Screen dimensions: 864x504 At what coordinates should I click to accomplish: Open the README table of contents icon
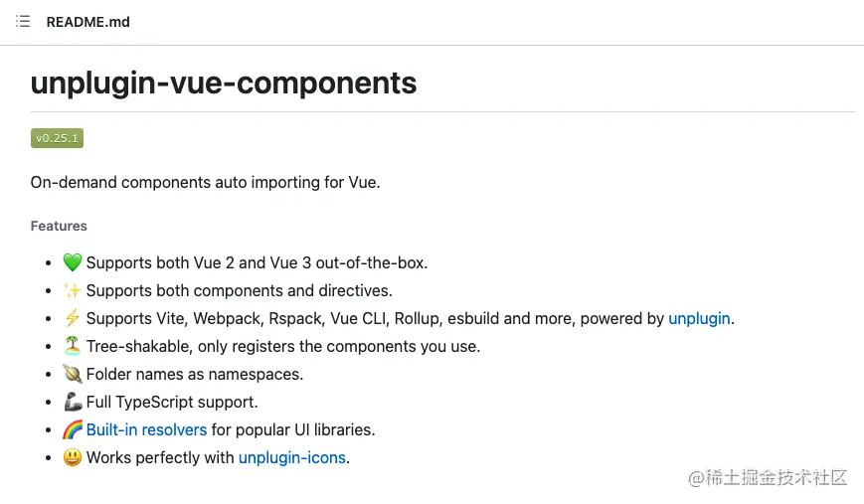[x=23, y=22]
